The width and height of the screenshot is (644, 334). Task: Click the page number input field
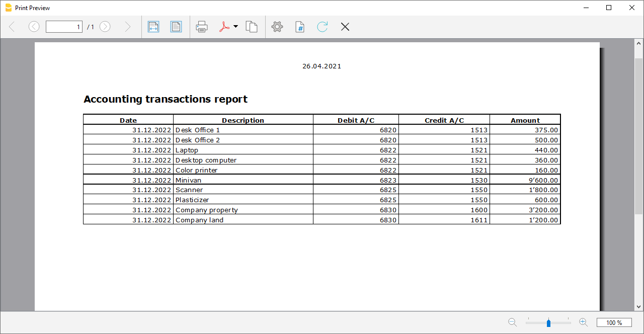point(64,27)
